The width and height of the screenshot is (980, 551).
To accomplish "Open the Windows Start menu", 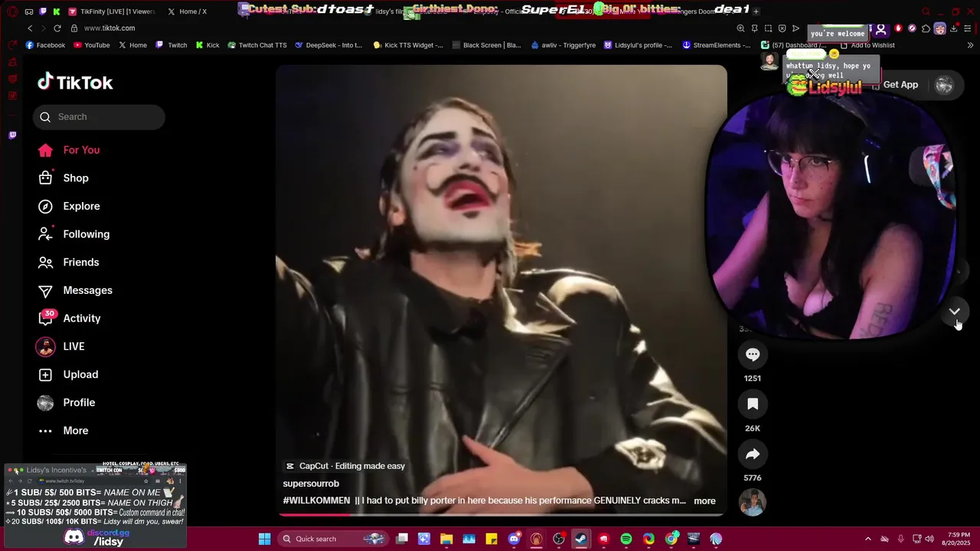I will pos(264,539).
